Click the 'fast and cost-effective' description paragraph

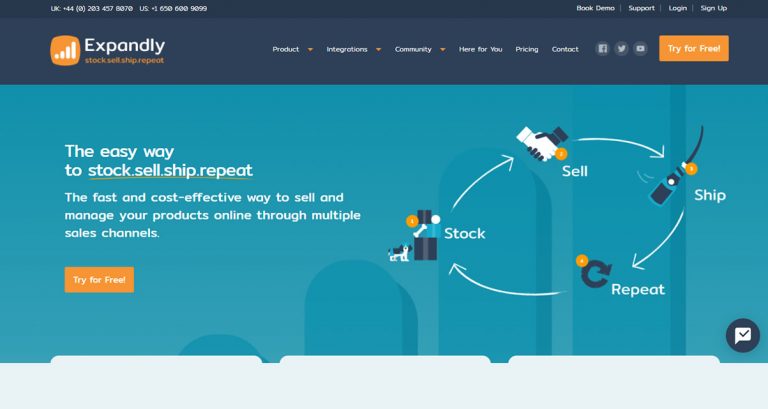pos(213,215)
